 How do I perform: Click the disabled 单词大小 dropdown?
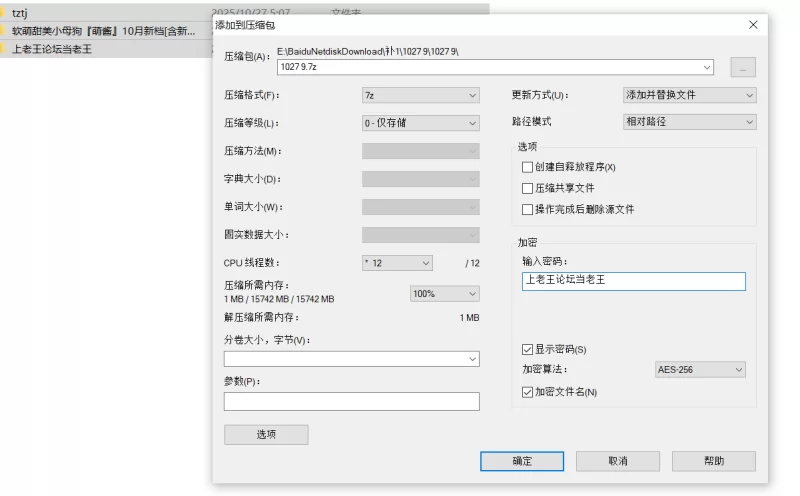pos(420,207)
